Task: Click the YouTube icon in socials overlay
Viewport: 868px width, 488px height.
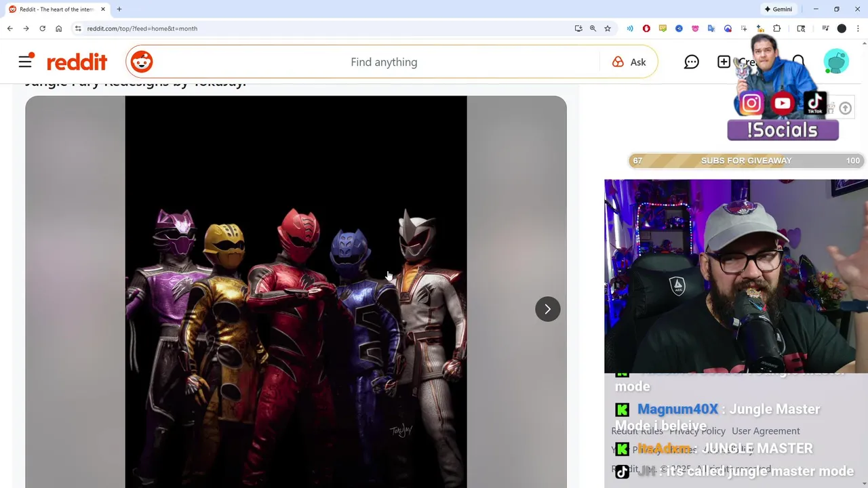Action: (x=783, y=104)
